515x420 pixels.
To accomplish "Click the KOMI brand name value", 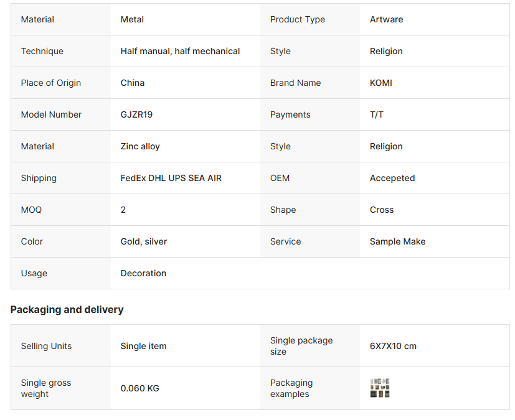I will click(381, 83).
